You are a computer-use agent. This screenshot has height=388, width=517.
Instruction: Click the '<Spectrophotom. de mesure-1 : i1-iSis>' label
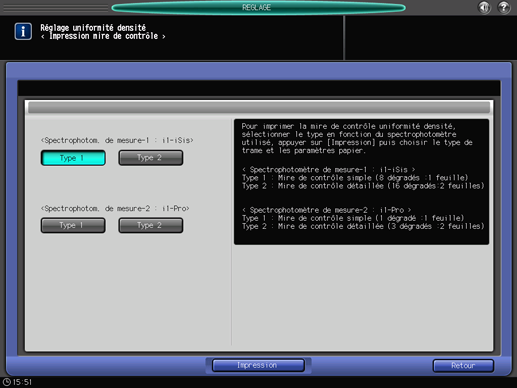tap(117, 140)
